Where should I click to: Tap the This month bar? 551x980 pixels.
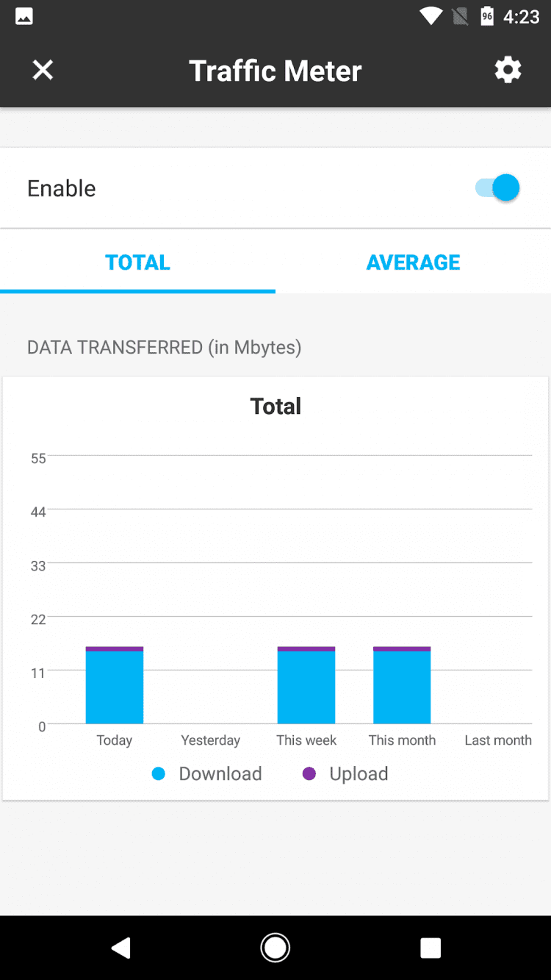tap(402, 686)
